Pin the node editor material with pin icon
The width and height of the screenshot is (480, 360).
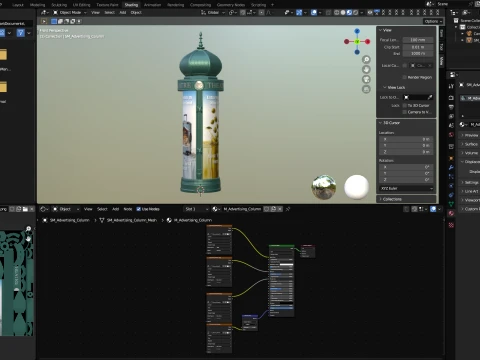tap(288, 209)
